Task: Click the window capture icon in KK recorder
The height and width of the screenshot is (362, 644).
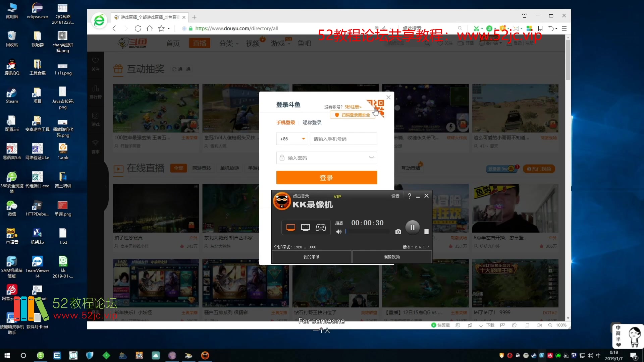Action: [306, 227]
